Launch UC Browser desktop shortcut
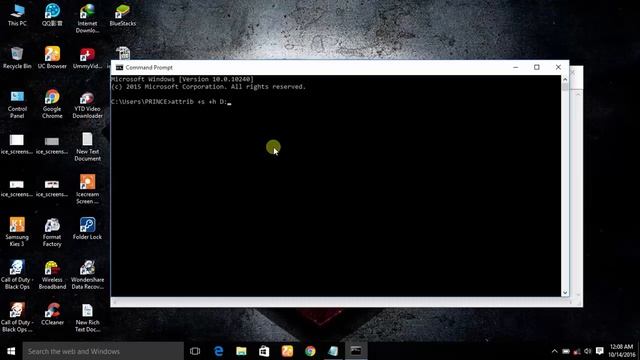The image size is (640, 360). (52, 58)
